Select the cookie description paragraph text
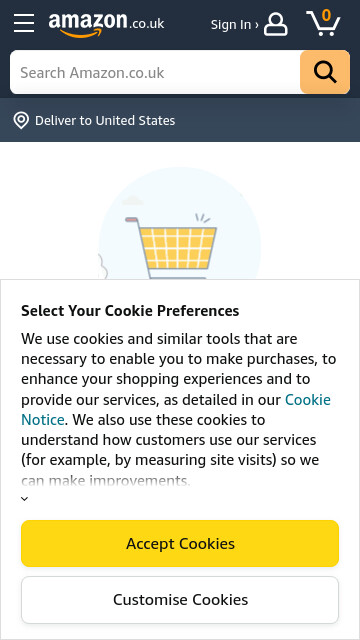The width and height of the screenshot is (360, 640). click(179, 409)
